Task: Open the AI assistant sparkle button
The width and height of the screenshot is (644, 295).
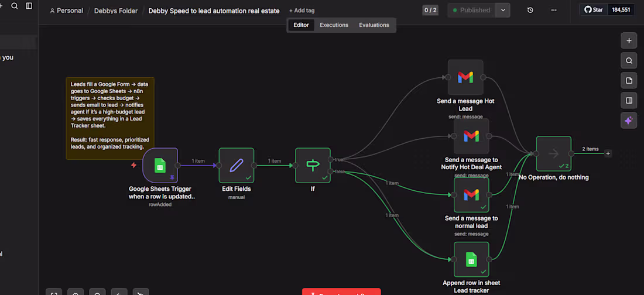Action: click(x=629, y=121)
